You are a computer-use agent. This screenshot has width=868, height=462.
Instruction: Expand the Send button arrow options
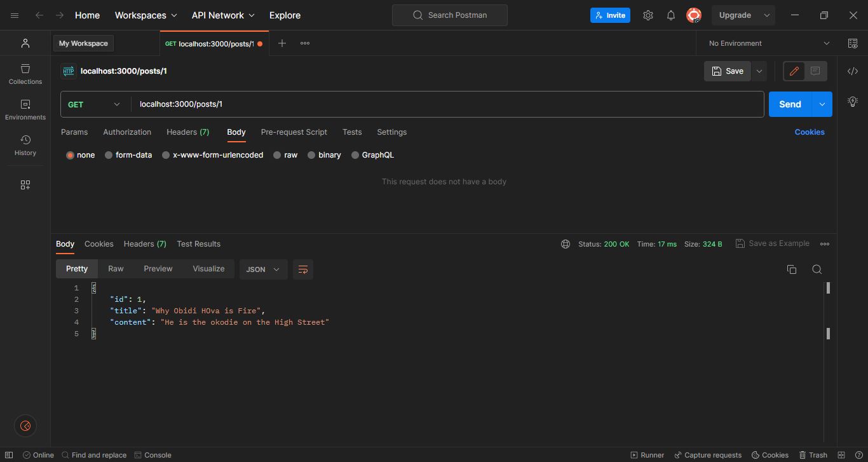click(822, 104)
